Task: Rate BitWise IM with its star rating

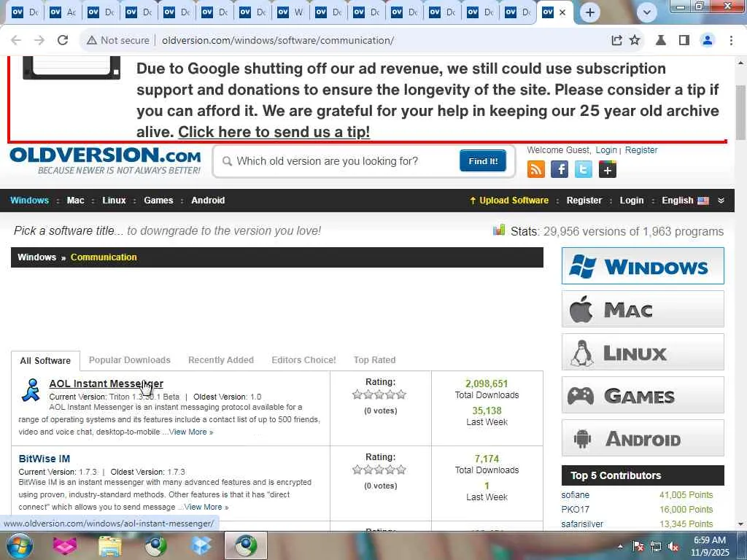Action: [379, 470]
